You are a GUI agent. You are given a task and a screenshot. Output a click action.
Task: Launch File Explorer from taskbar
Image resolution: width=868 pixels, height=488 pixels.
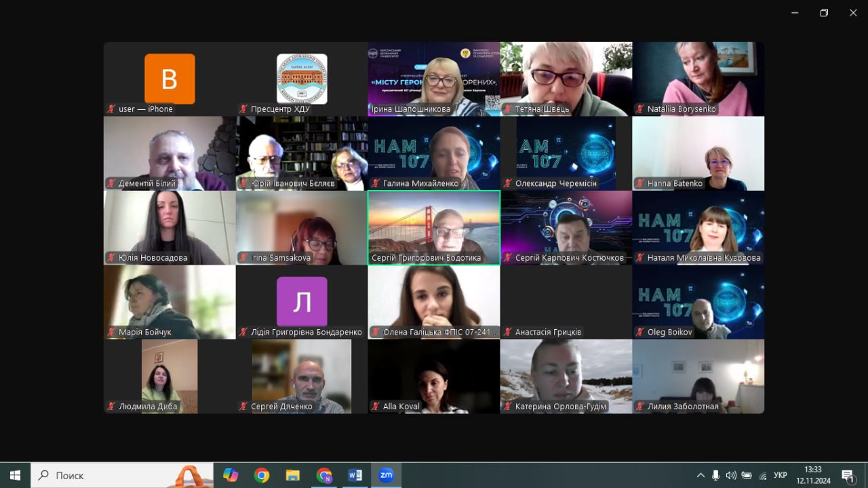tap(292, 475)
